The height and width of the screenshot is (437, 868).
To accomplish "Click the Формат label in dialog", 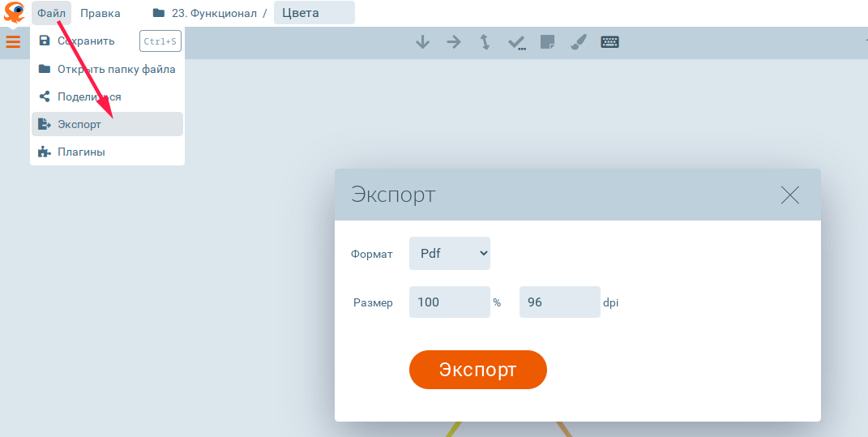I will pos(372,255).
